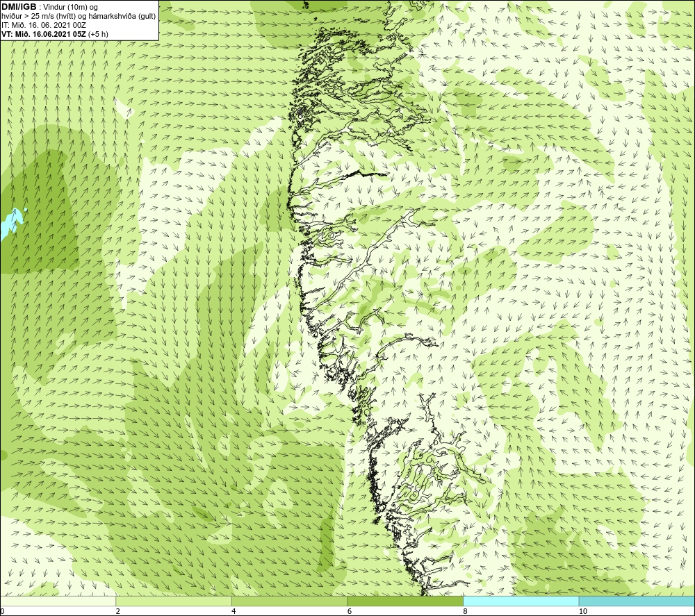Viewport: 695px width, 616px height.
Task: Click the '10' label on the color scale
Action: point(583,611)
